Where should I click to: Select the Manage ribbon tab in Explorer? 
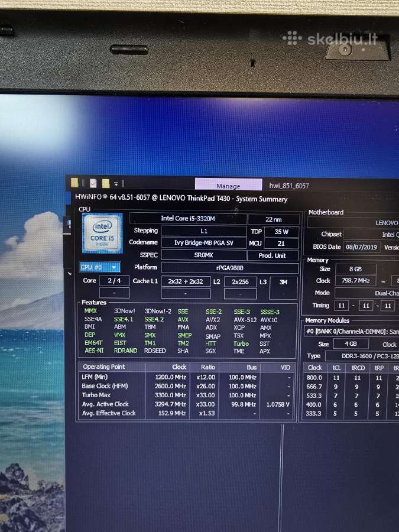[228, 185]
